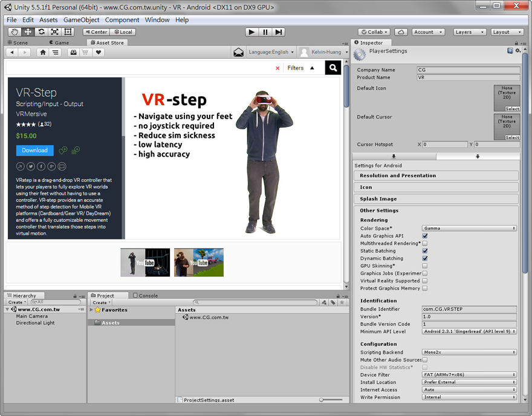Open the GameObject menu
532x416 pixels.
(x=82, y=20)
